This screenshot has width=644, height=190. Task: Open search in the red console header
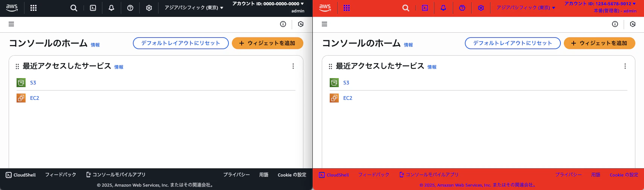click(406, 8)
